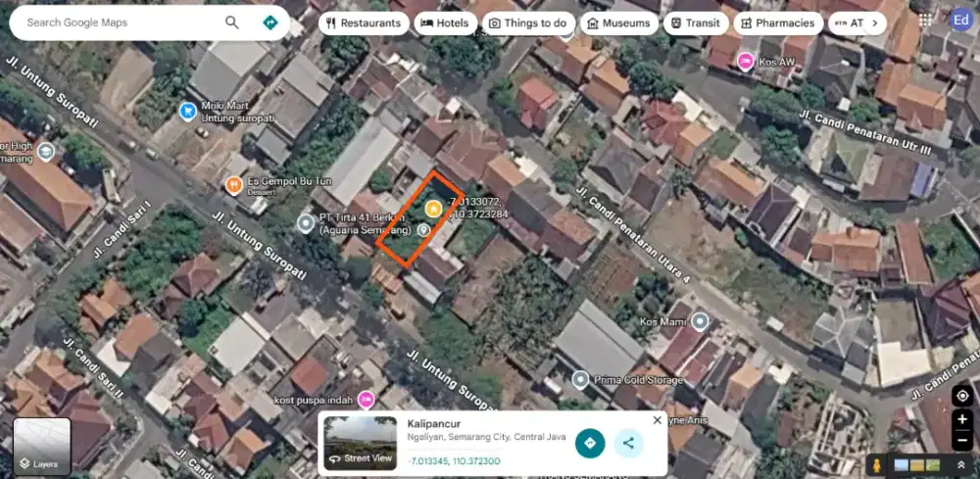Select PT Tirta 41 Berkah map pin
The height and width of the screenshot is (479, 980).
[x=306, y=223]
